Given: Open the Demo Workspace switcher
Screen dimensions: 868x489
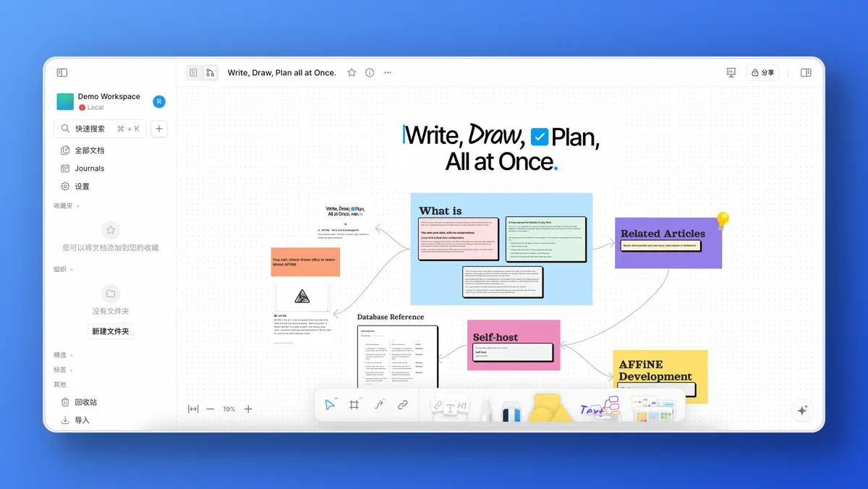Looking at the screenshot, I should pyautogui.click(x=109, y=101).
